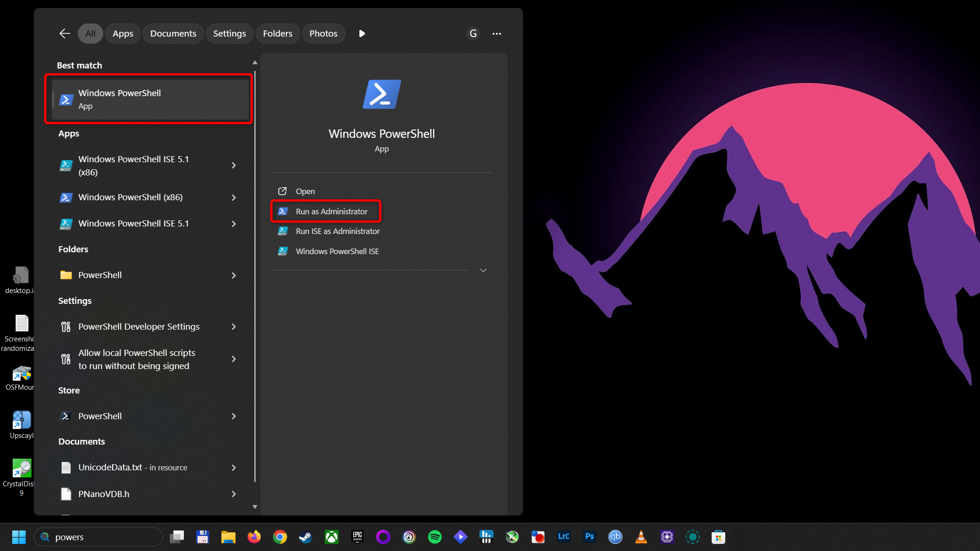Select Upscayl desktop shortcut
Image resolution: width=980 pixels, height=551 pixels.
[21, 425]
